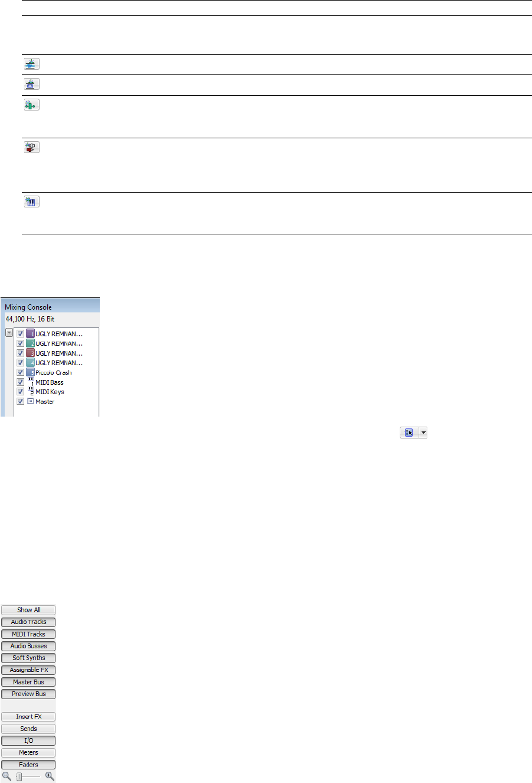
Task: Toggle the MIDI Bass checkbox
Action: coord(21,382)
